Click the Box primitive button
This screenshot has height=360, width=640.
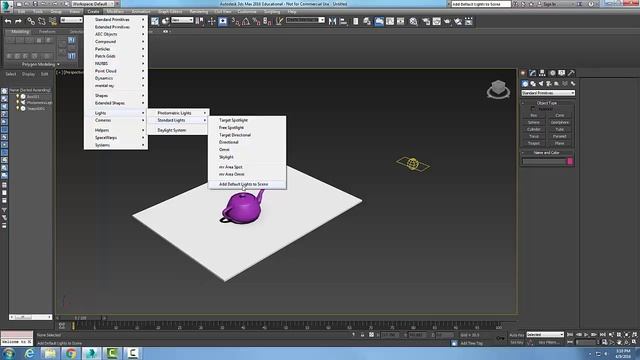pyautogui.click(x=534, y=116)
